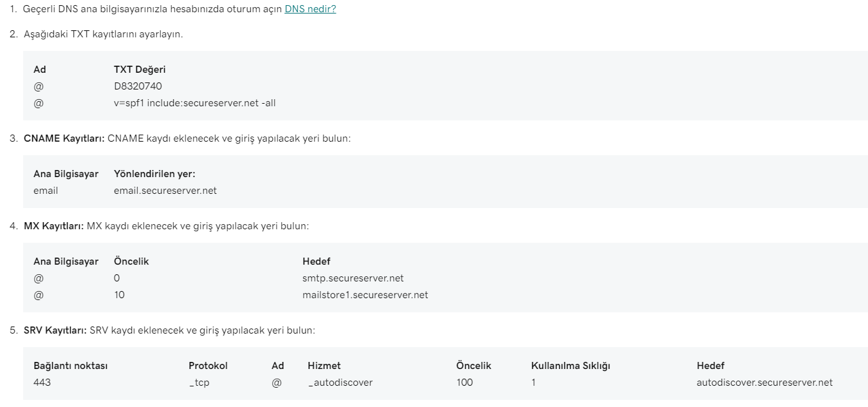Click the SRV service value _autodiscover
Image resolution: width=868 pixels, height=407 pixels.
[x=340, y=383]
